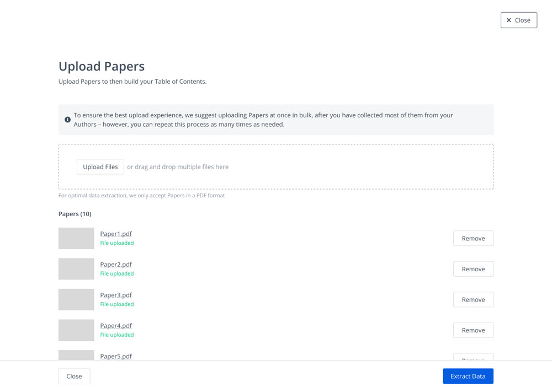Remove Paper4.pdf from the list
Viewport: 552px width, 392px height.
point(473,330)
